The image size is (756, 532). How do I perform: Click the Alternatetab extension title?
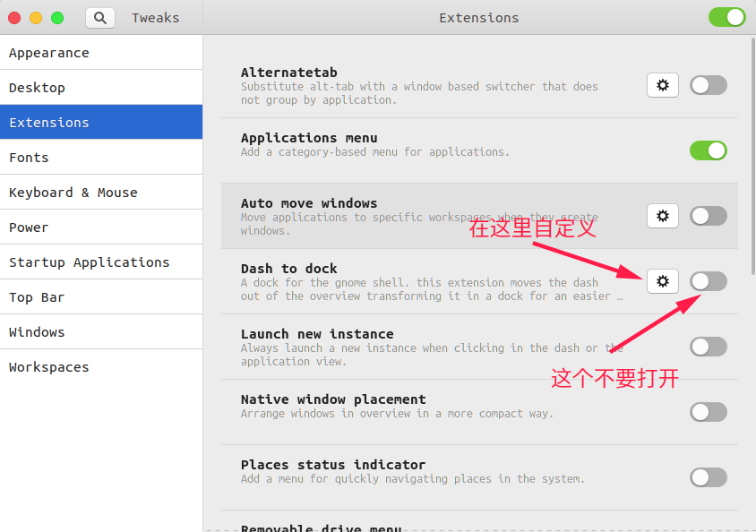pos(288,73)
